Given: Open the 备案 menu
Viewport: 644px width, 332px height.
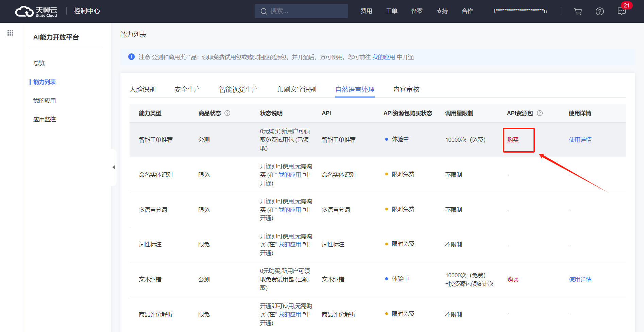Looking at the screenshot, I should click(417, 11).
